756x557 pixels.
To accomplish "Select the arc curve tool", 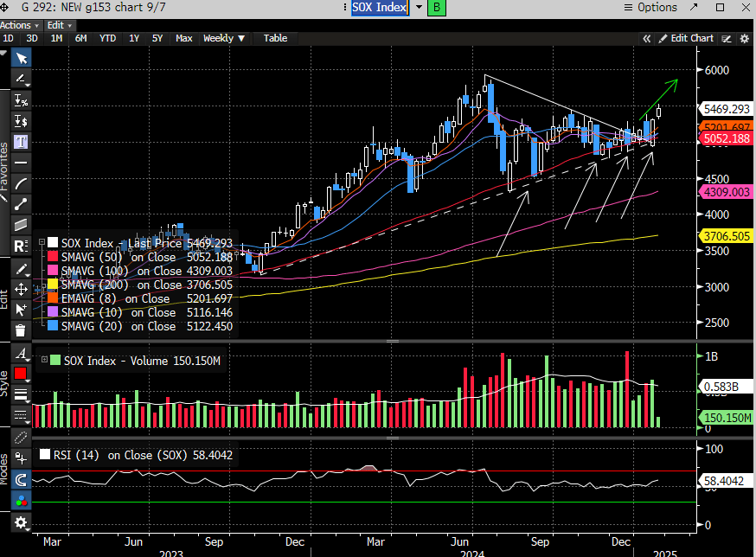I will click(x=21, y=183).
